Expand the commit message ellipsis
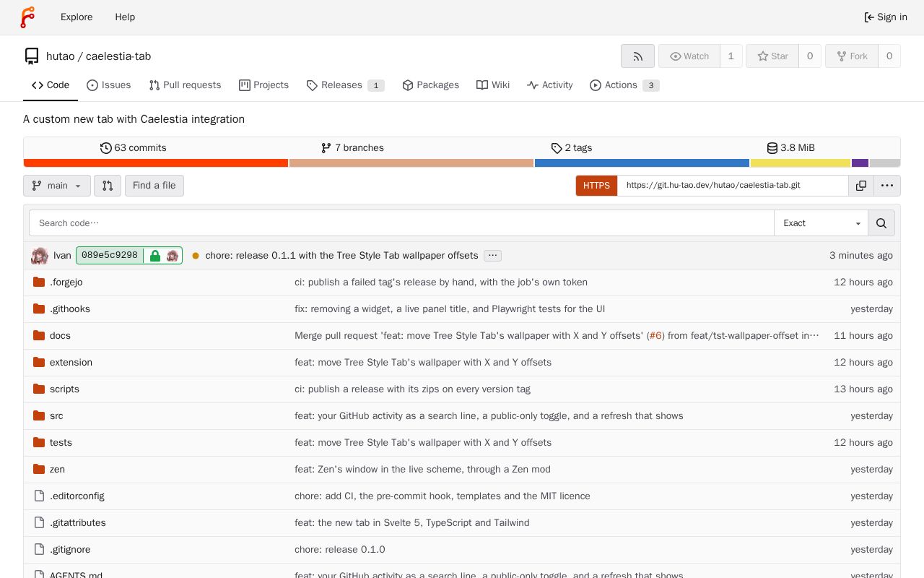The width and height of the screenshot is (924, 578). coord(492,256)
